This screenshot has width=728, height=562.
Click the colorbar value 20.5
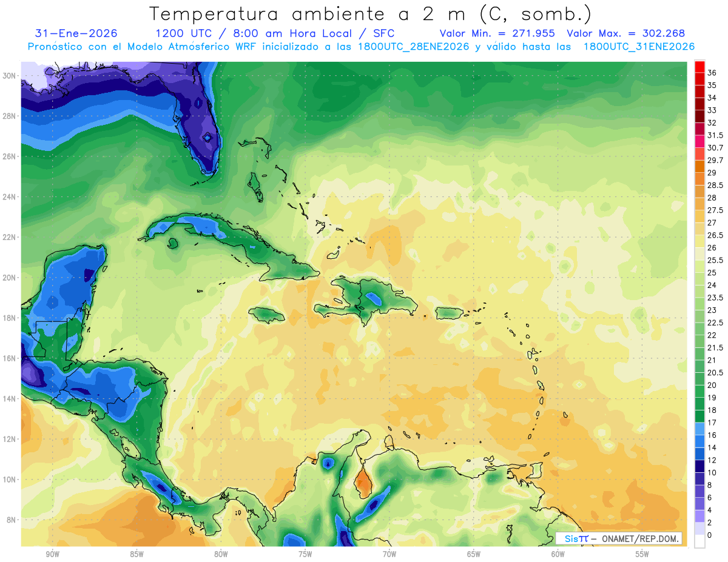point(715,372)
